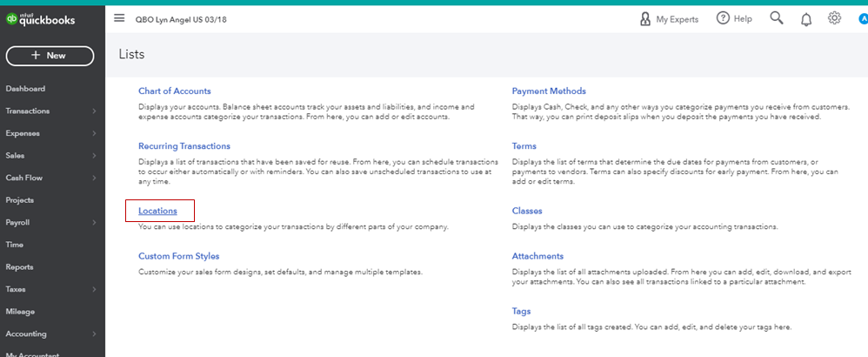Image resolution: width=868 pixels, height=357 pixels.
Task: Click the + New button
Action: 50,56
